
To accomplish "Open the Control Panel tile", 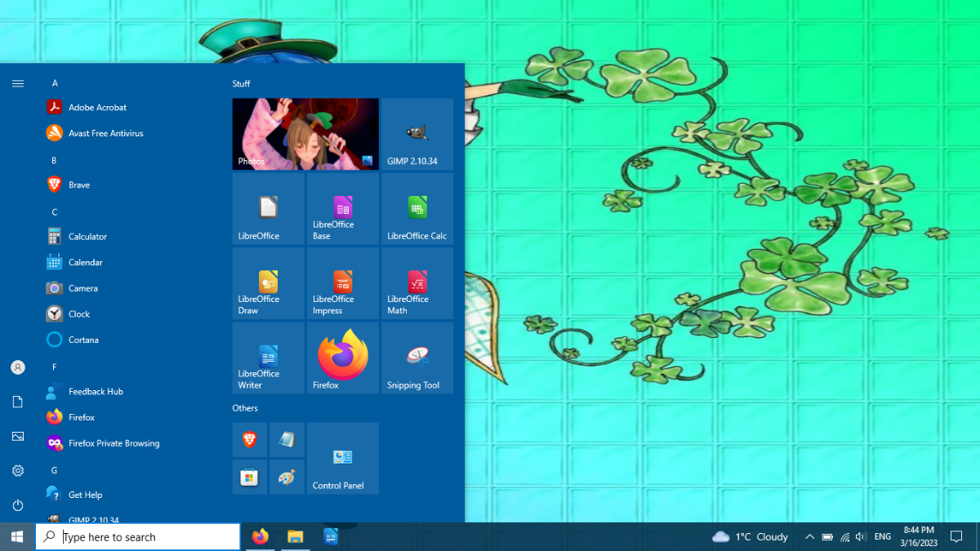I will (343, 458).
